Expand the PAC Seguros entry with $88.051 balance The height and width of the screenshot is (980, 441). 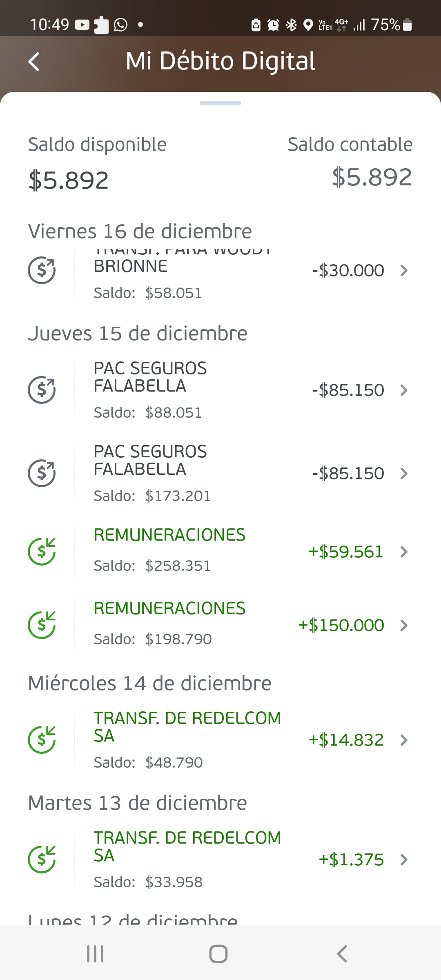404,390
